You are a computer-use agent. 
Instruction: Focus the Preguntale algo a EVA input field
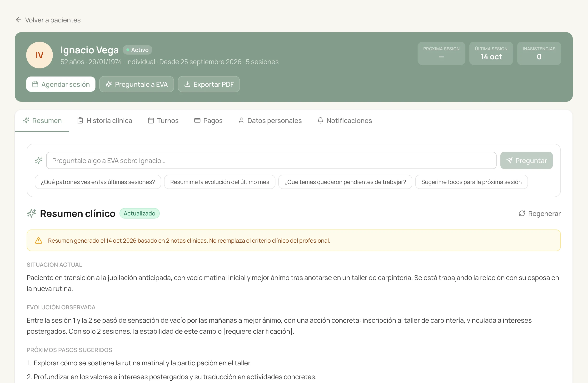271,160
